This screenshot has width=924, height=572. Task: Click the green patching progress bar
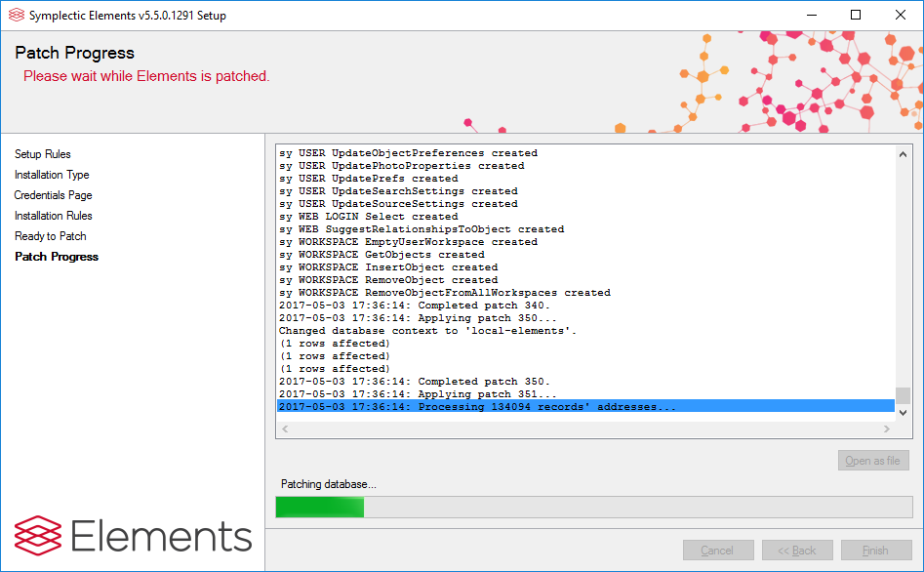point(594,508)
